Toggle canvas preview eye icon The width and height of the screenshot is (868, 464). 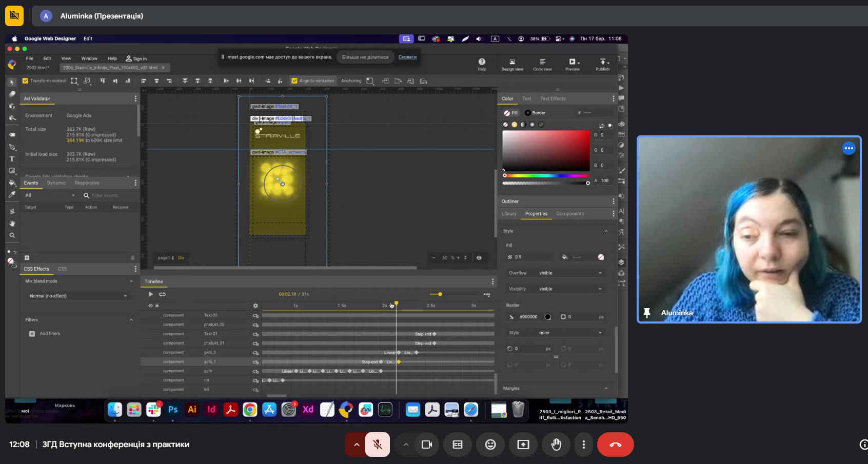479,258
